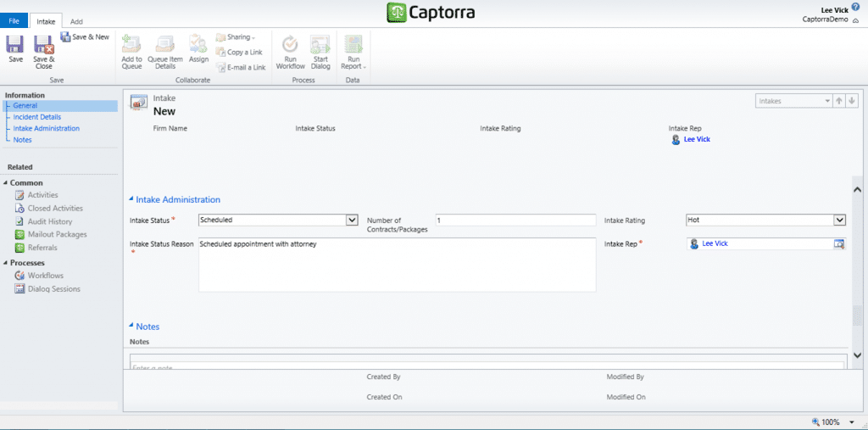Image resolution: width=868 pixels, height=430 pixels.
Task: Click Lee Vick in Intake Rep field
Action: pyautogui.click(x=715, y=243)
